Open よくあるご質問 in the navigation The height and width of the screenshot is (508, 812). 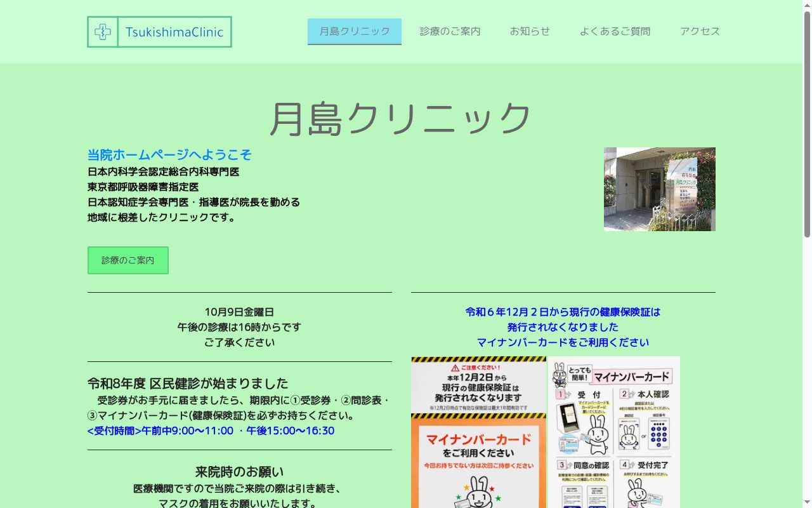click(615, 31)
